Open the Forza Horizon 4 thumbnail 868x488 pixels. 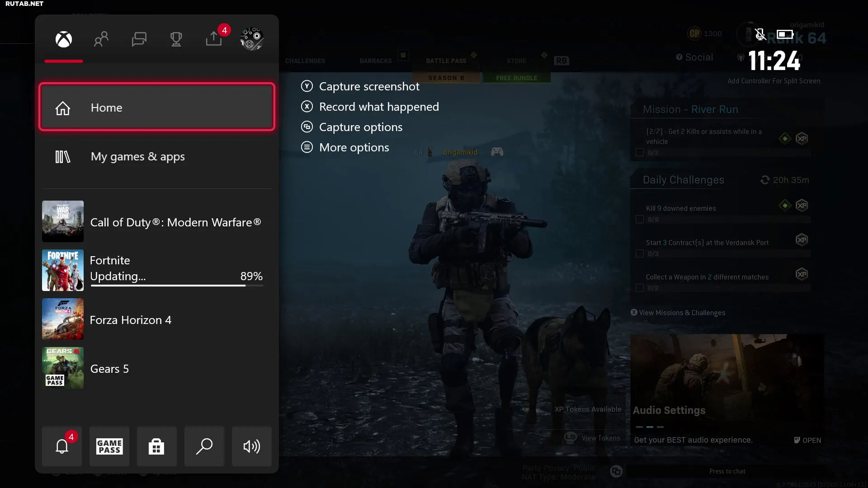tap(63, 319)
